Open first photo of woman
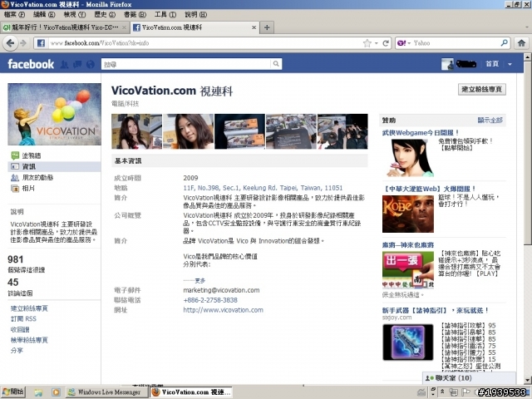Viewport: 532px width, 399px height. [136, 131]
